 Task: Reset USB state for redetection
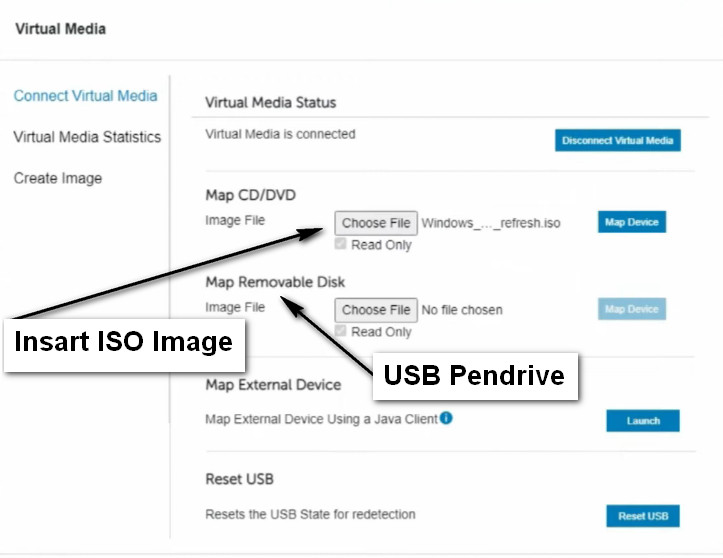point(643,516)
